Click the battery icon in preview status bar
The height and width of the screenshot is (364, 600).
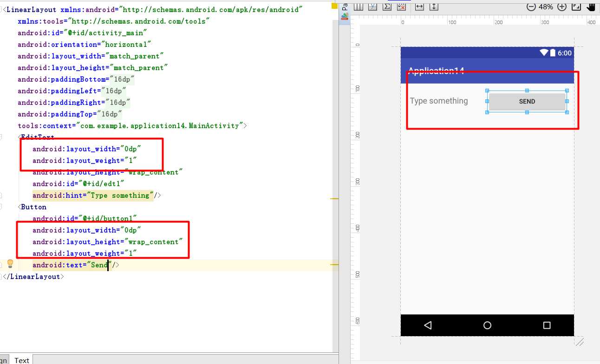[x=553, y=53]
